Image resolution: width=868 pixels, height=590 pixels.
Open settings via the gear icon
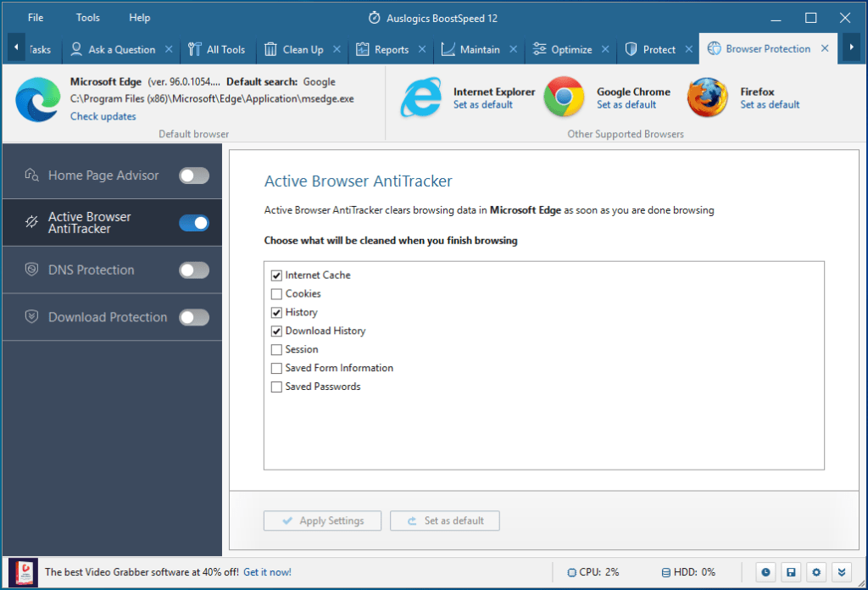click(x=815, y=572)
